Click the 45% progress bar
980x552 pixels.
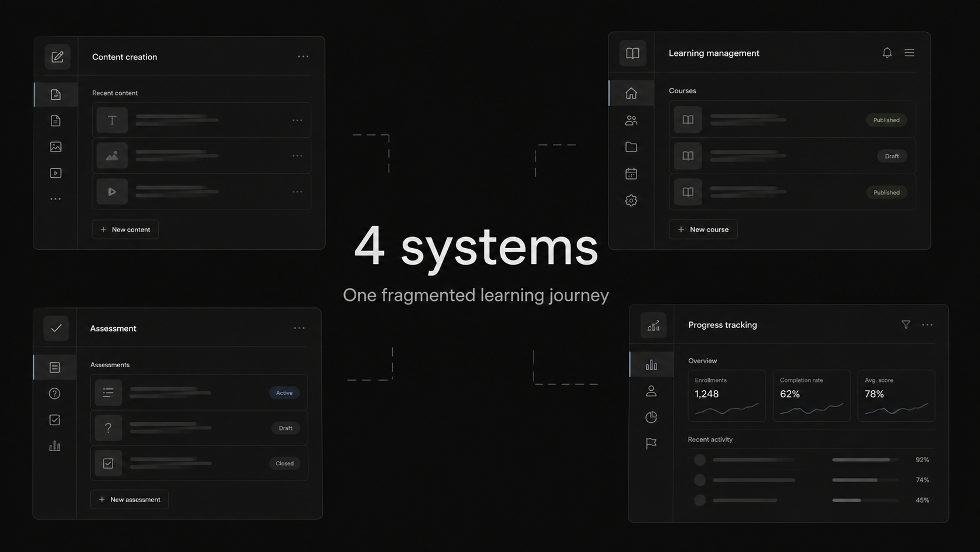865,500
